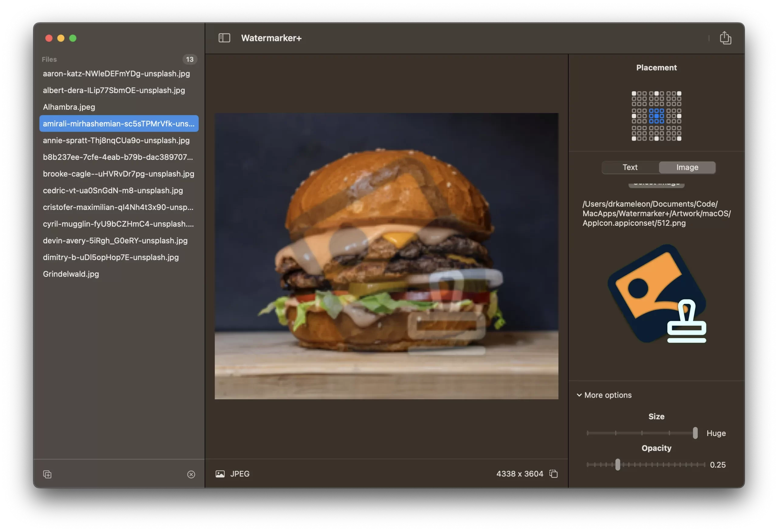
Task: Toggle the sidebar panel icon
Action: [x=224, y=38]
